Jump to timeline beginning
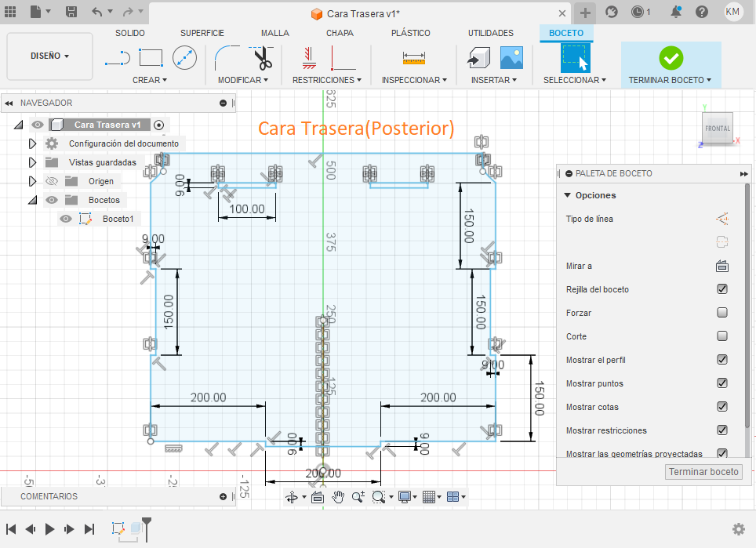The width and height of the screenshot is (756, 548). point(11,529)
